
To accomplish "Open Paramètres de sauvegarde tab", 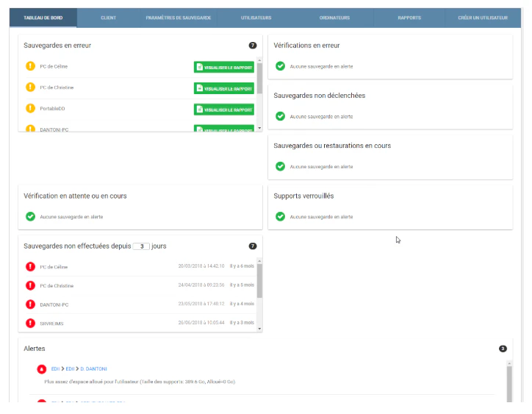I will (179, 18).
